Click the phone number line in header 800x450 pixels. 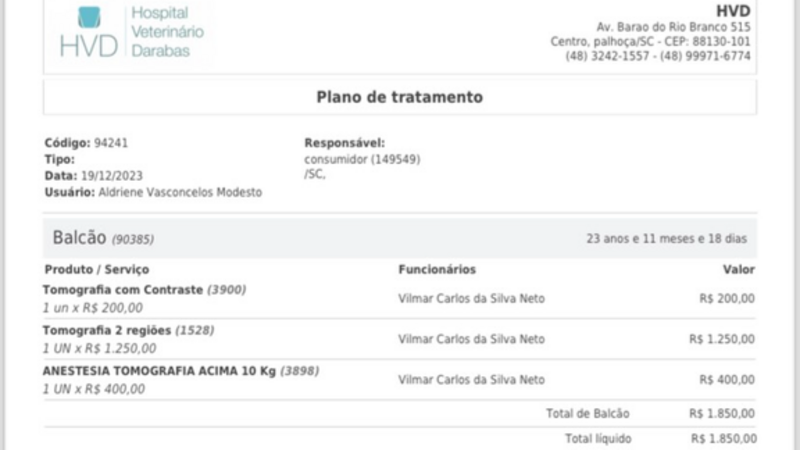pyautogui.click(x=658, y=56)
